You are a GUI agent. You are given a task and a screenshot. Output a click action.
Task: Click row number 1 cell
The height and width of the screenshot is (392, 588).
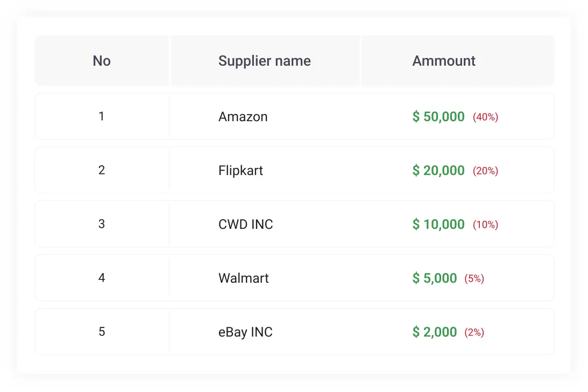102,116
